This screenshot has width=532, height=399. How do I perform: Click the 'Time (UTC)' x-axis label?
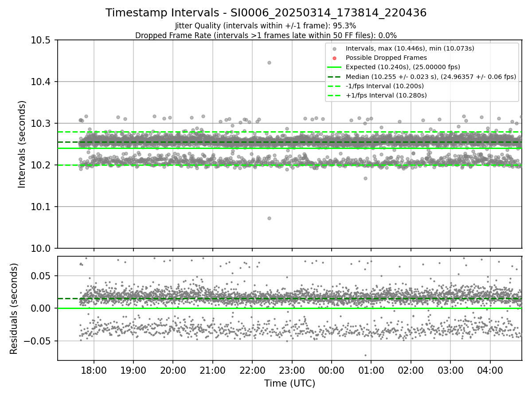point(289,383)
